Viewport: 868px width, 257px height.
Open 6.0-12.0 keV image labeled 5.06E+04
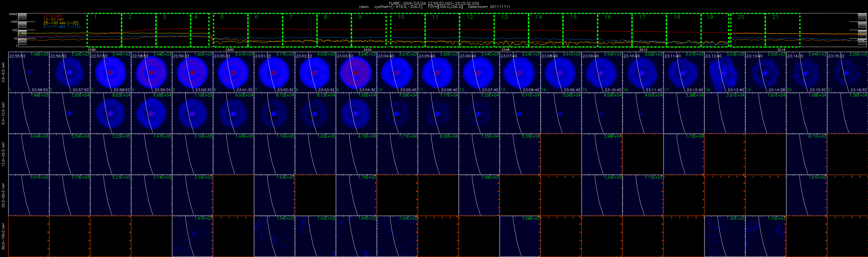[561, 113]
